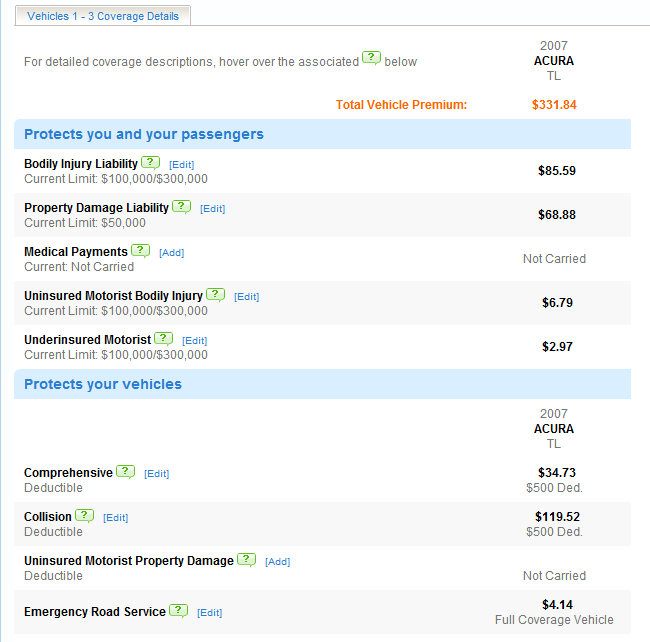Screen dimensions: 650x642
Task: Edit the Collision coverage
Action: tap(115, 517)
